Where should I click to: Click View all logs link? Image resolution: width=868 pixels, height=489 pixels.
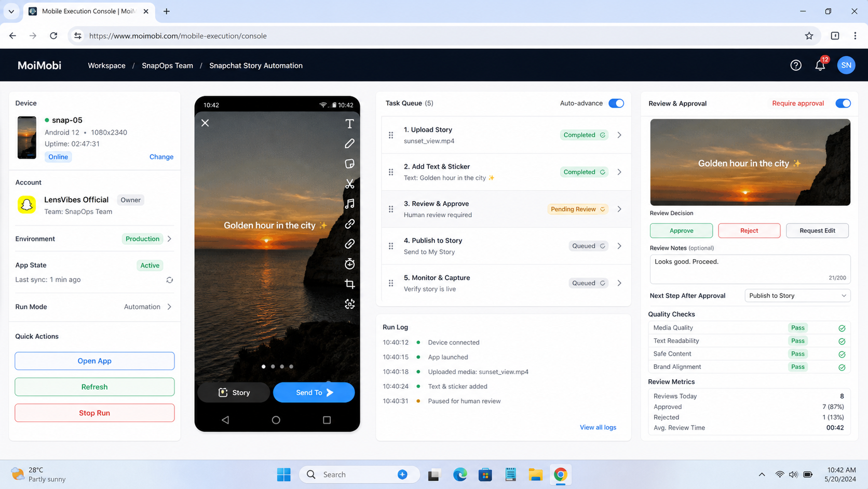point(598,428)
